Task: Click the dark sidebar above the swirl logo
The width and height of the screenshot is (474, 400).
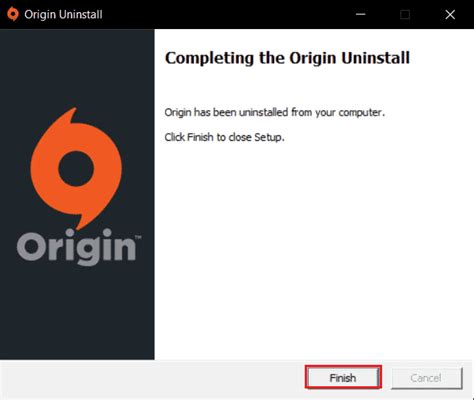Action: click(x=77, y=67)
